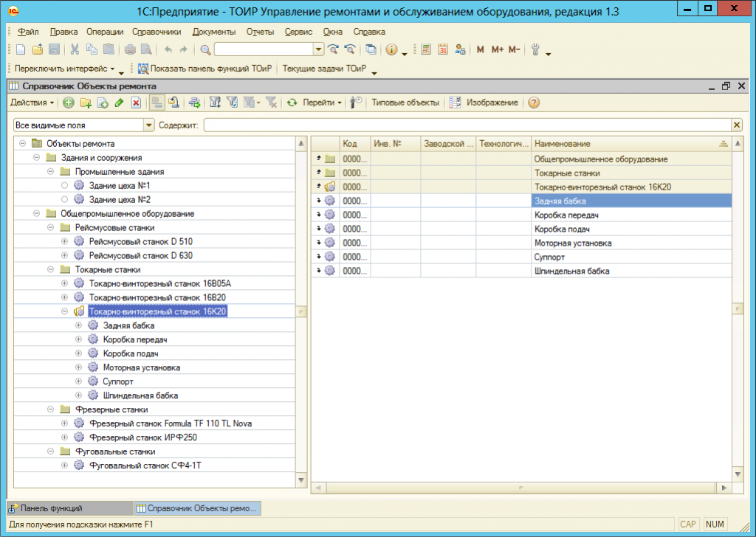Screen dimensions: 756x537
Task: Click the orange question mark help icon
Action: tap(533, 103)
